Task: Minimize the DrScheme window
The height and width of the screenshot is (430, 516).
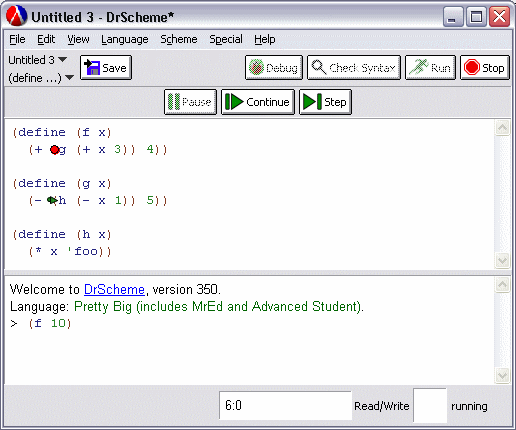Action: tap(452, 17)
